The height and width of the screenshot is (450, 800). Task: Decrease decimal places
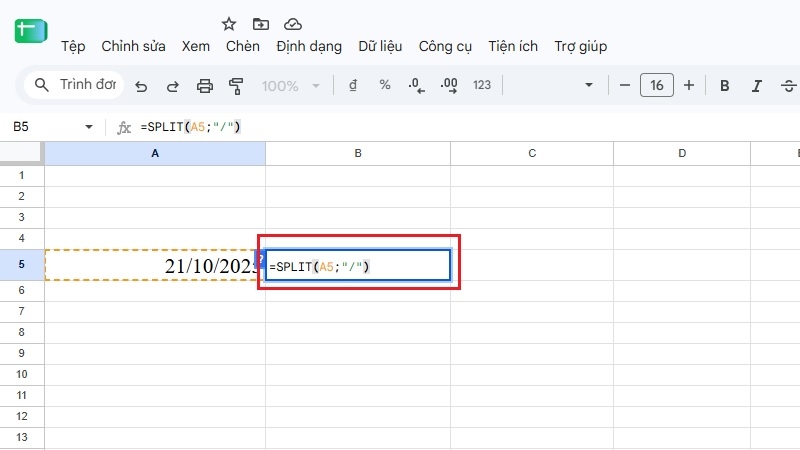click(416, 85)
